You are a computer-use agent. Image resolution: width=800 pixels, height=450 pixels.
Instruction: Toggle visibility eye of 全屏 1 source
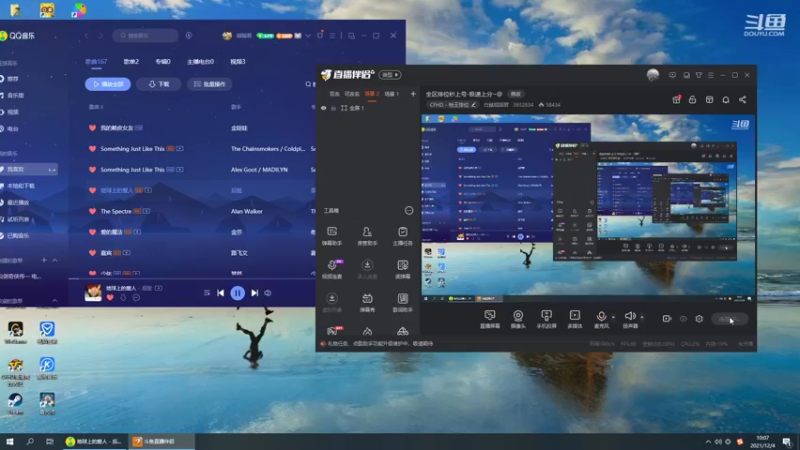[x=323, y=108]
